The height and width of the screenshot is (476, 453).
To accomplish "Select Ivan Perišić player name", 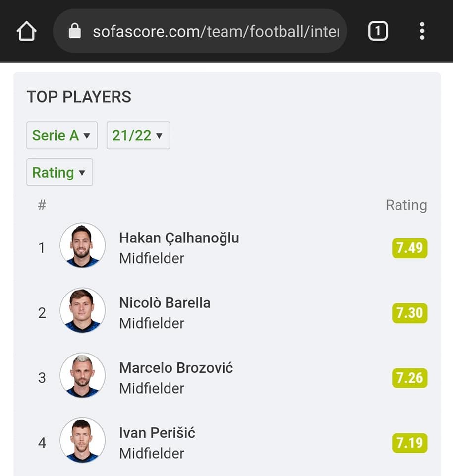I will (x=157, y=433).
